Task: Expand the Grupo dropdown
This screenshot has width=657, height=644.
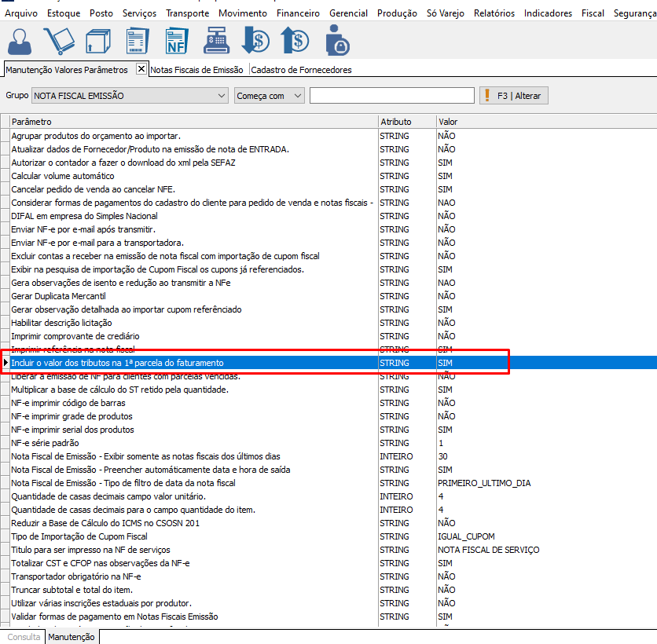Action: (221, 96)
